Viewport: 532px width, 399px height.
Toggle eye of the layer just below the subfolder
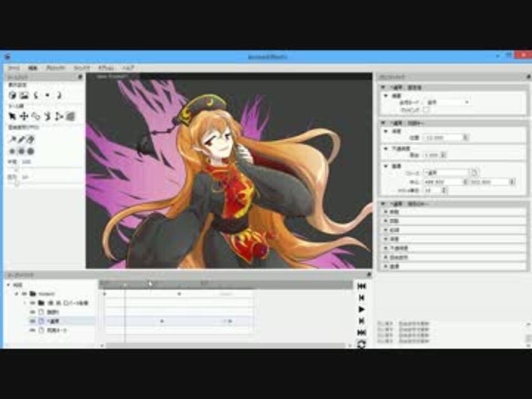click(x=33, y=312)
